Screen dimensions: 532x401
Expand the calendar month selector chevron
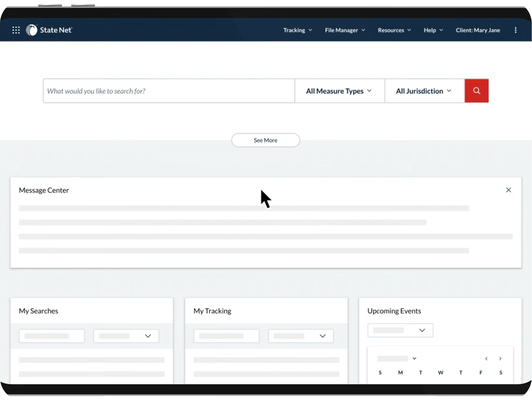click(x=414, y=358)
